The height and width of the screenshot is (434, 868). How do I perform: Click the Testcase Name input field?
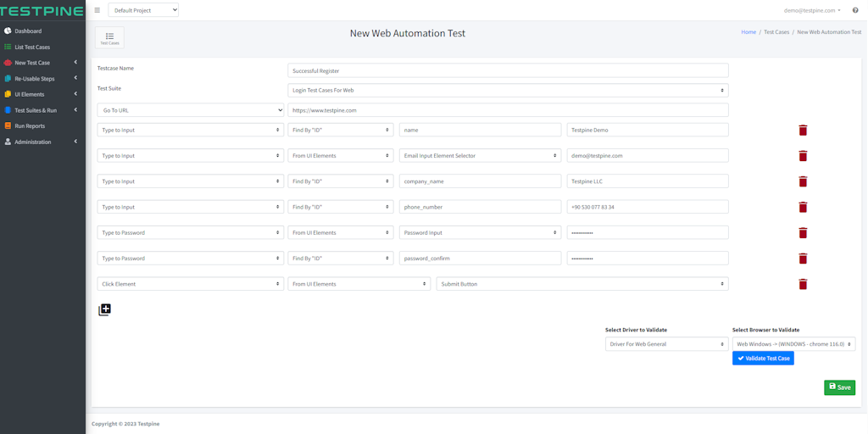click(508, 70)
